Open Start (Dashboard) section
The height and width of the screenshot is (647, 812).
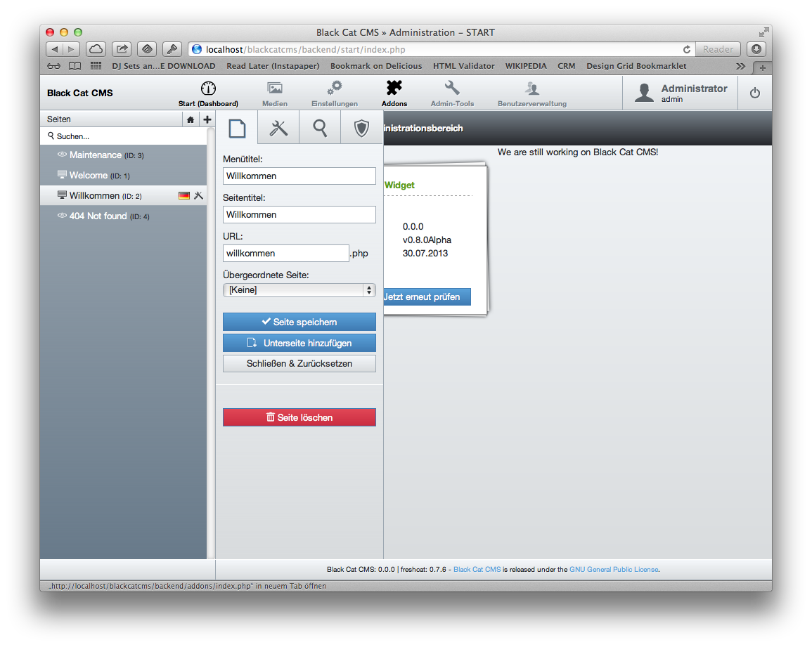[x=208, y=93]
